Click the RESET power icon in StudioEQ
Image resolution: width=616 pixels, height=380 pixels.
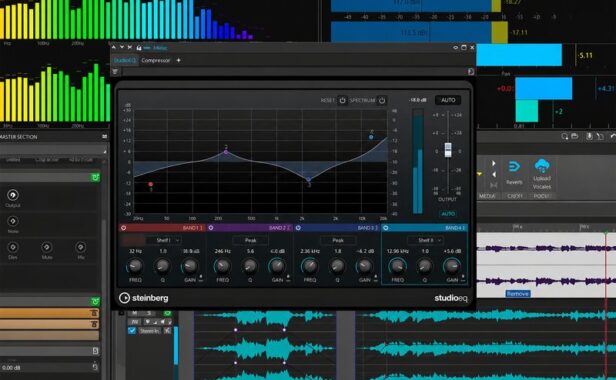click(343, 101)
